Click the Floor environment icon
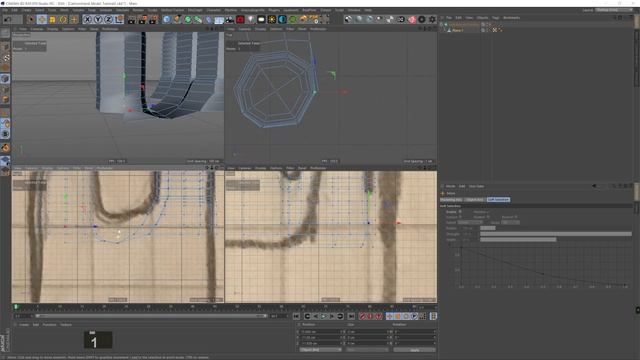The height and width of the screenshot is (360, 640). click(219, 19)
